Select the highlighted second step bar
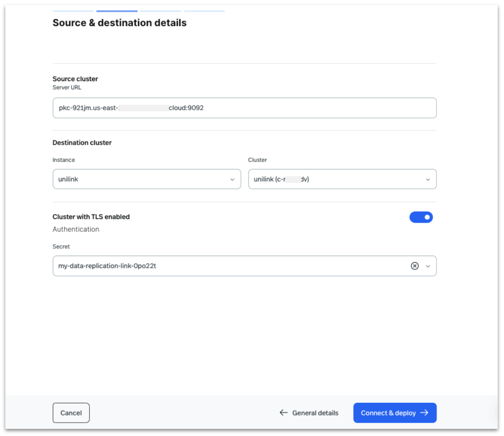This screenshot has height=436, width=504. click(117, 11)
